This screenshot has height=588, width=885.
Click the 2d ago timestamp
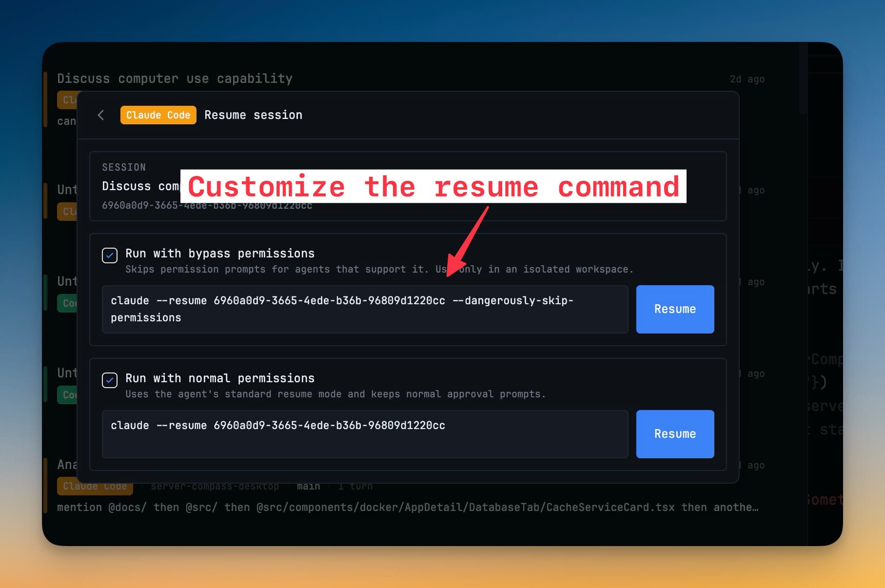[747, 79]
